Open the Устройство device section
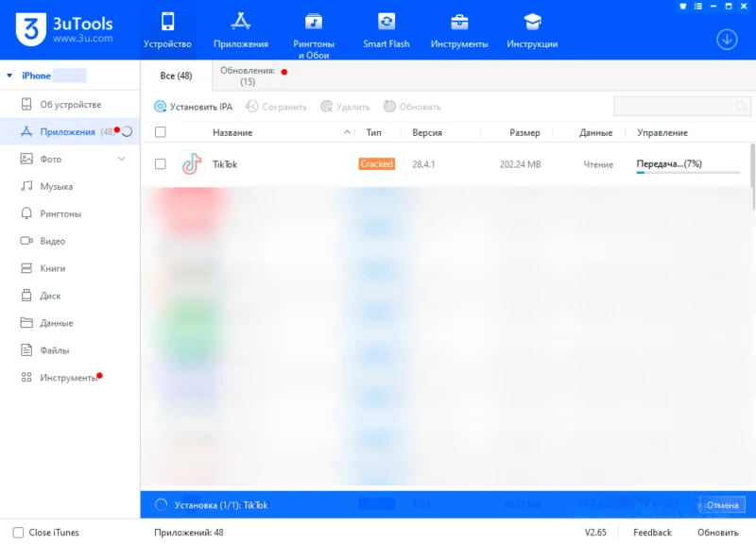The height and width of the screenshot is (544, 756). (167, 30)
